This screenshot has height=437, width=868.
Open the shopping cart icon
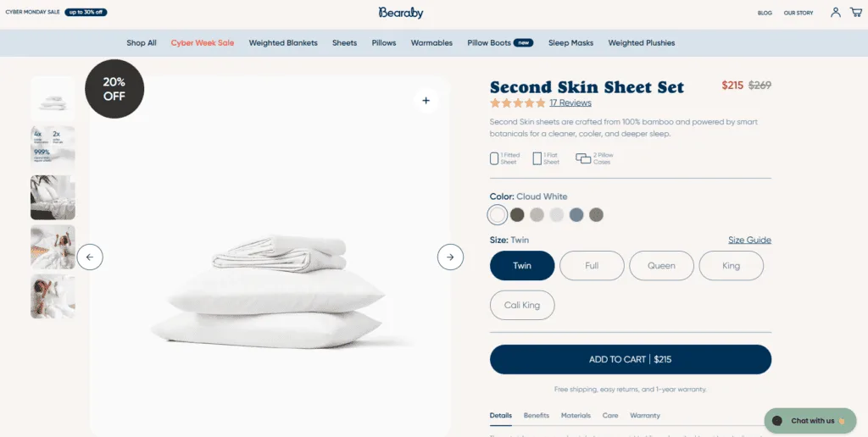pos(856,12)
